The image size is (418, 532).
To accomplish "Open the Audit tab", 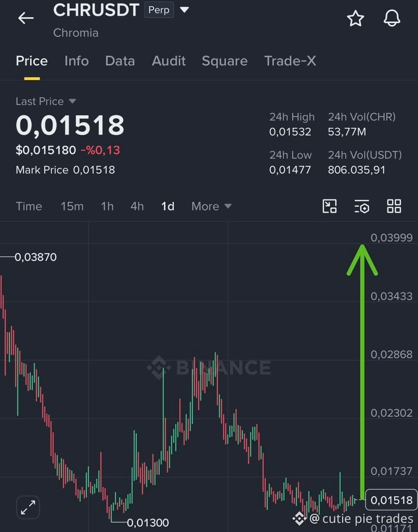I will tap(168, 61).
